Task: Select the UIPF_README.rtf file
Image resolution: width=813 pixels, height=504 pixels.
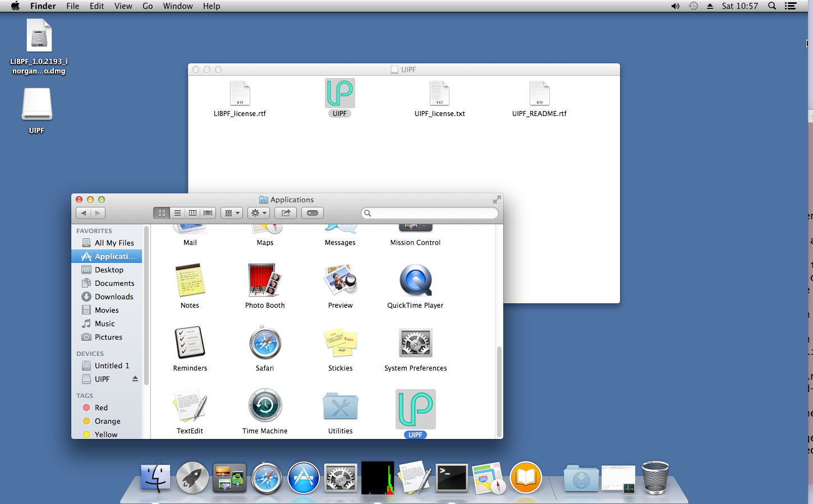Action: 539,94
